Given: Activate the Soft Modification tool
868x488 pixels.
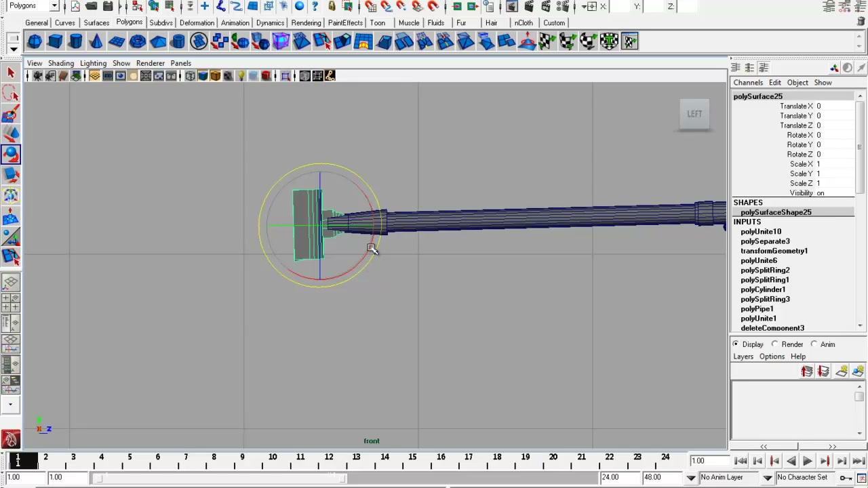Looking at the screenshot, I should tap(11, 216).
